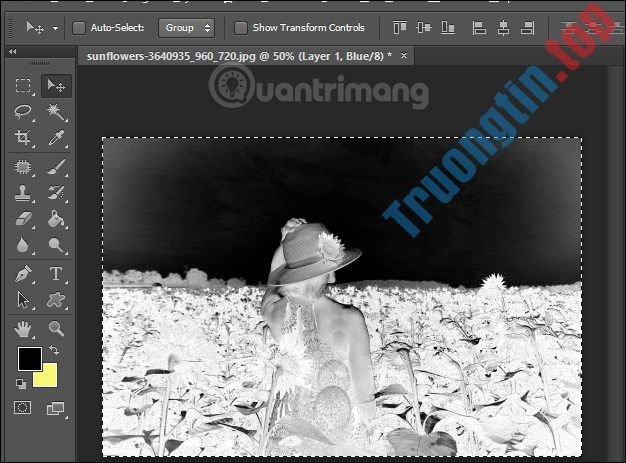The height and width of the screenshot is (463, 626).
Task: Align horizontal centers of layers
Action: [x=503, y=28]
